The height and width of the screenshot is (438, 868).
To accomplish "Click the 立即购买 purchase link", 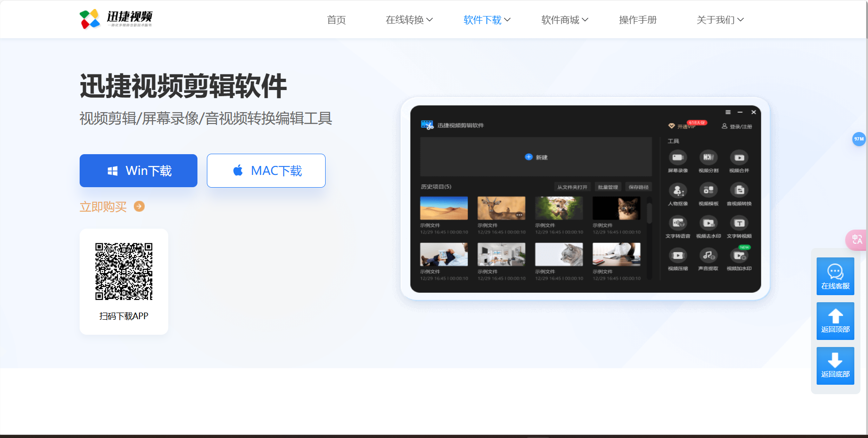I will coord(104,207).
